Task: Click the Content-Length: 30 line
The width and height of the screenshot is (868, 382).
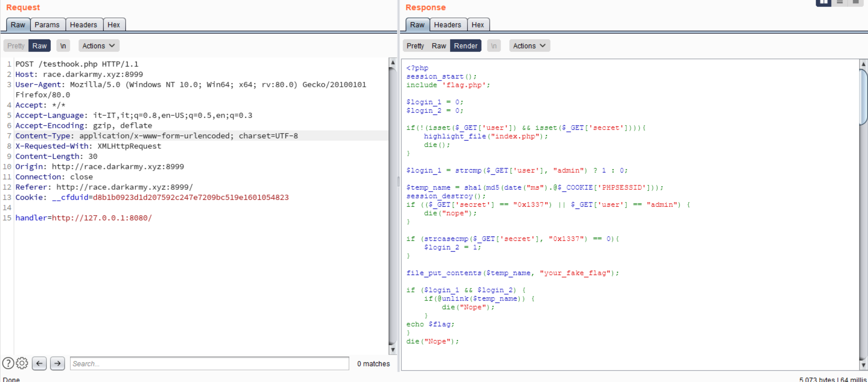Action: pos(56,156)
